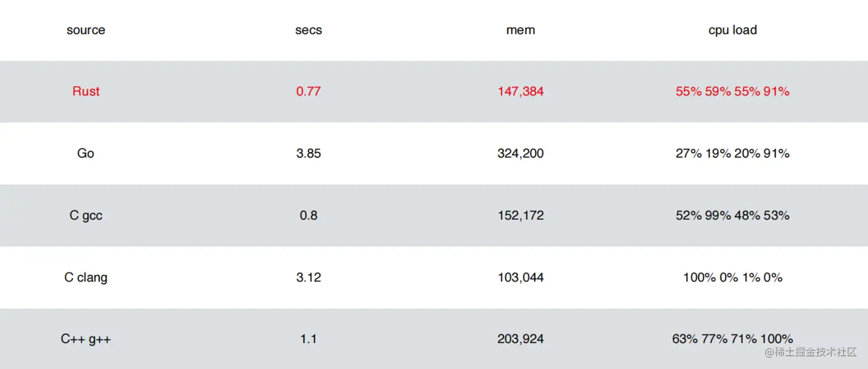Click the 1.1 seconds cell

[x=308, y=339]
